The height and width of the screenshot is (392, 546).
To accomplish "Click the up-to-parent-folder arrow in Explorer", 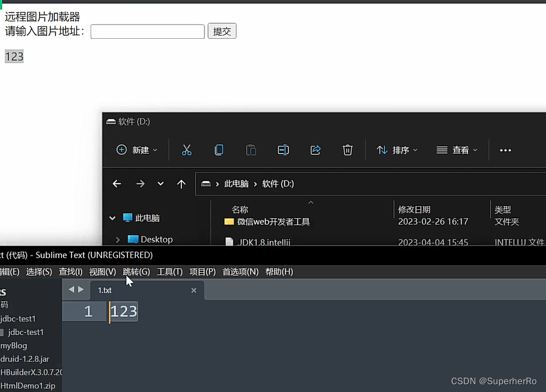I will tap(181, 183).
